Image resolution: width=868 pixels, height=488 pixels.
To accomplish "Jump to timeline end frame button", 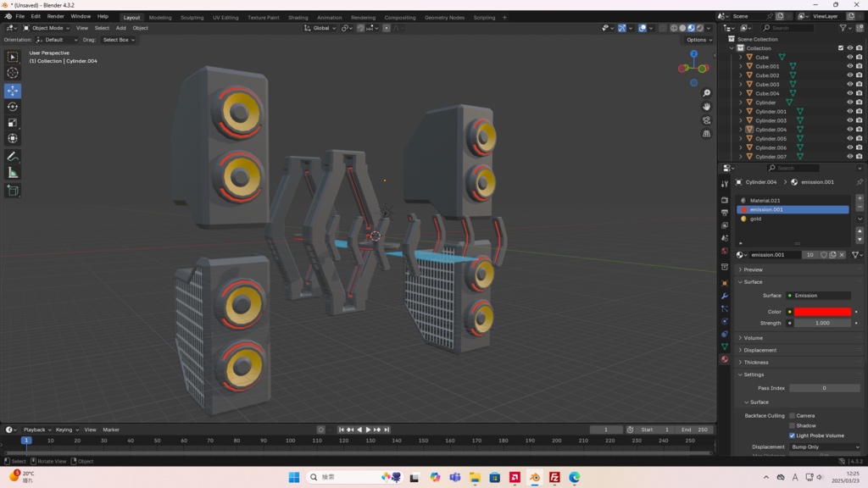I will pyautogui.click(x=387, y=430).
